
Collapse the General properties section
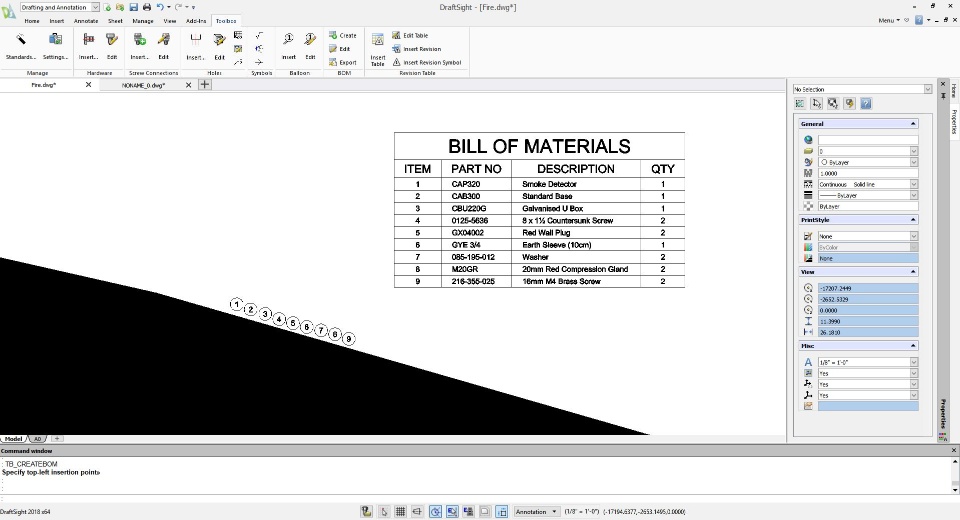[x=913, y=124]
